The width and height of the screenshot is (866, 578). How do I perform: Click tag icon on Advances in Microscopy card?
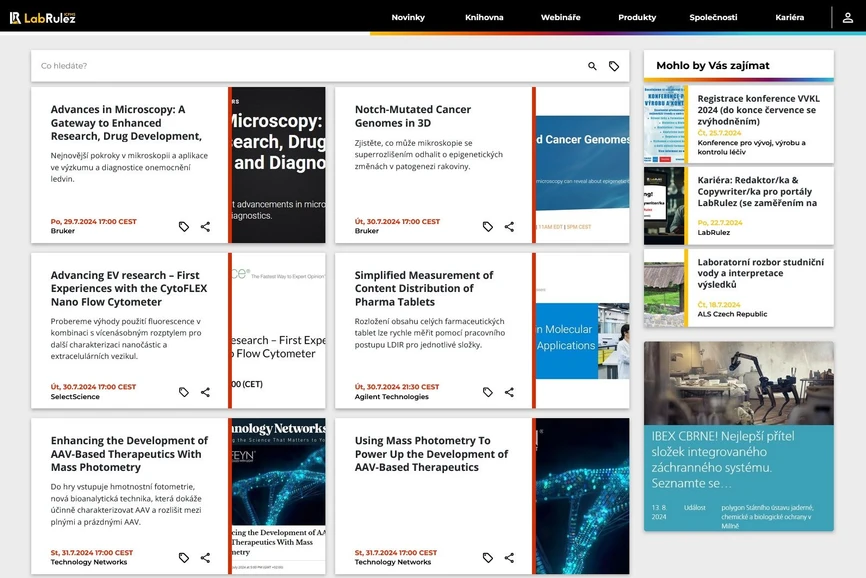click(184, 226)
